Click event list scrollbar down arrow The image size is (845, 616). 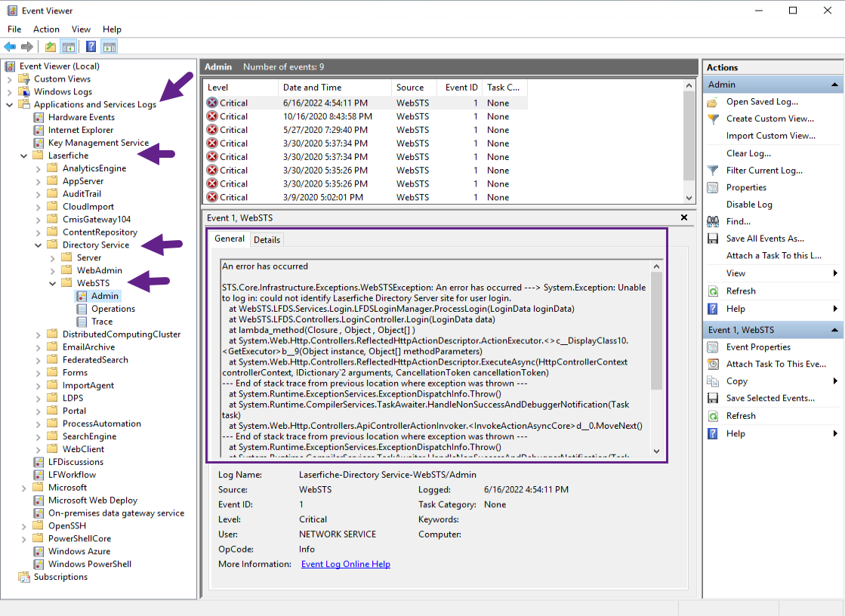click(x=689, y=198)
